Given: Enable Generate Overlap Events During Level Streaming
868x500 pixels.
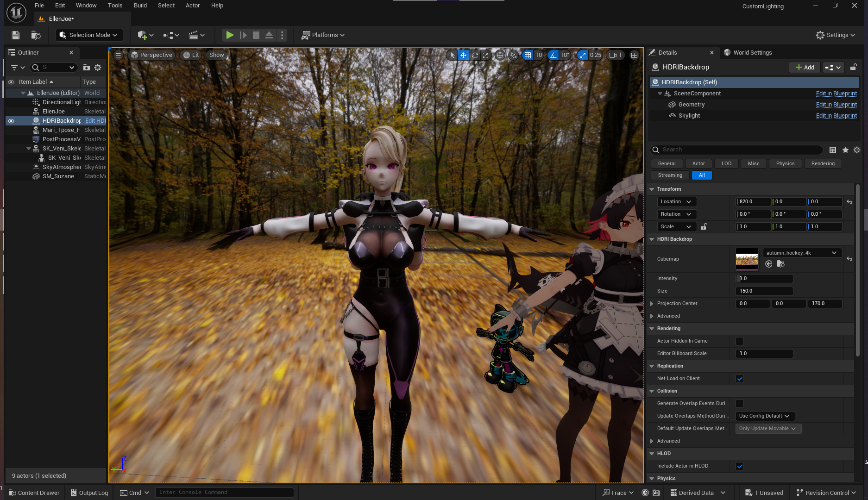Looking at the screenshot, I should tap(740, 404).
